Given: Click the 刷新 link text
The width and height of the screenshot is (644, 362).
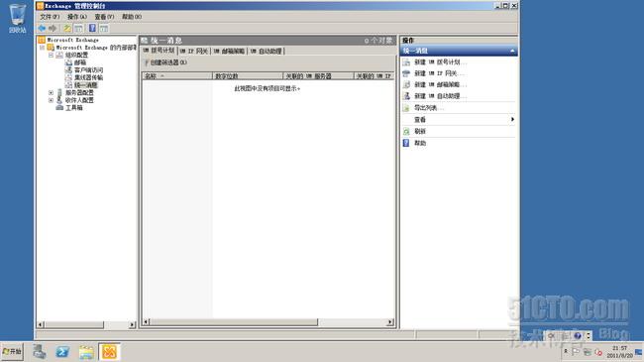Looking at the screenshot, I should [420, 131].
